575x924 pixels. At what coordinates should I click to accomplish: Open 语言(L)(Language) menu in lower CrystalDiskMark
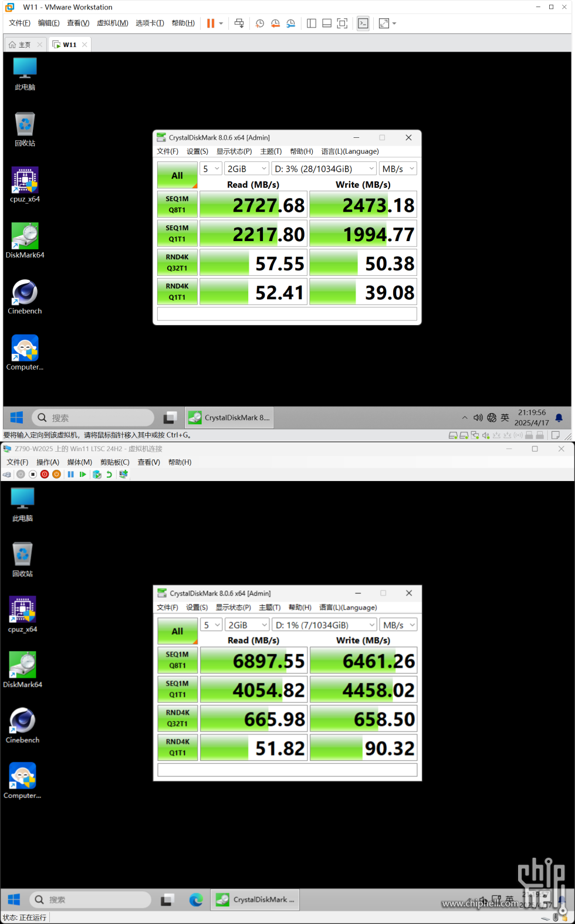click(x=348, y=608)
